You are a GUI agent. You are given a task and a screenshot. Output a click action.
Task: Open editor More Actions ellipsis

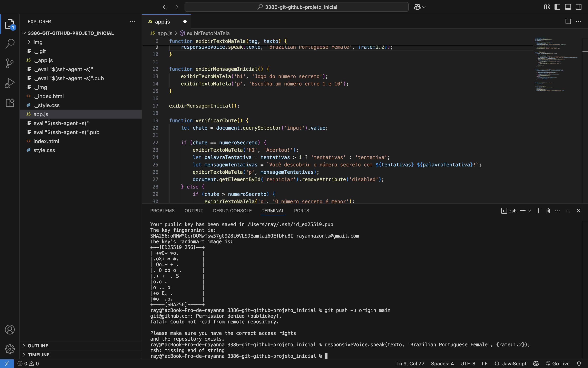[x=579, y=21]
